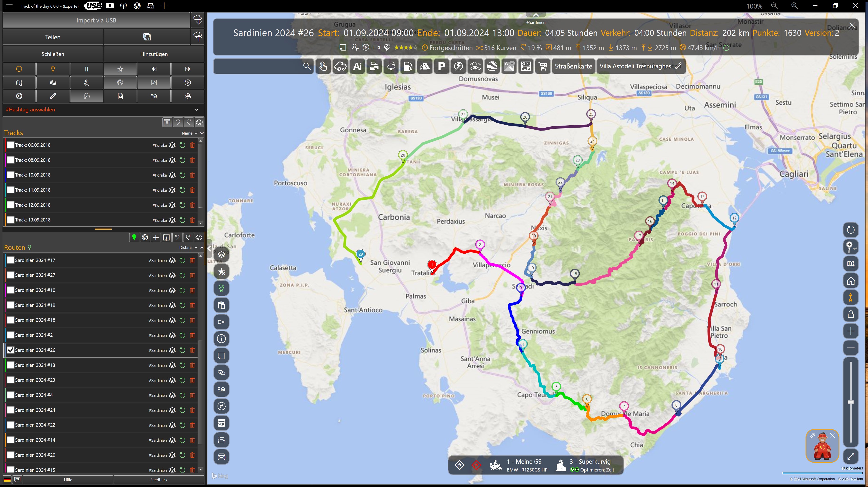Click the campsite tent icon
Screen dimensions: 868x487
(425, 66)
